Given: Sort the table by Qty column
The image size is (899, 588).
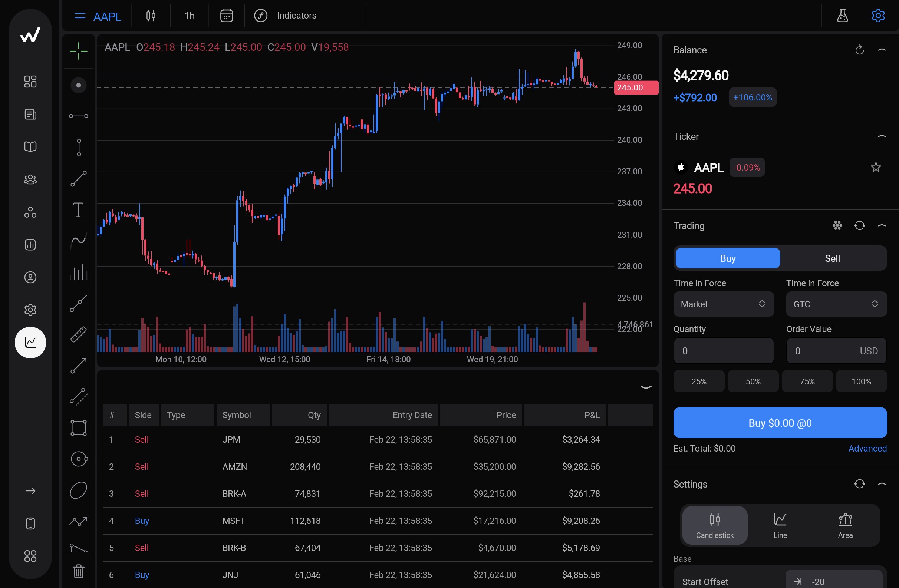Looking at the screenshot, I should click(299, 415).
